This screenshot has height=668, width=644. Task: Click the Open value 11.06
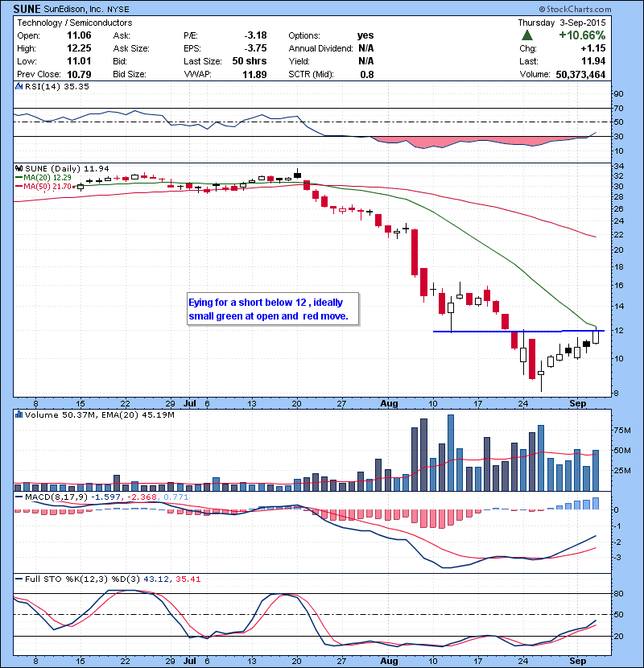pos(79,35)
